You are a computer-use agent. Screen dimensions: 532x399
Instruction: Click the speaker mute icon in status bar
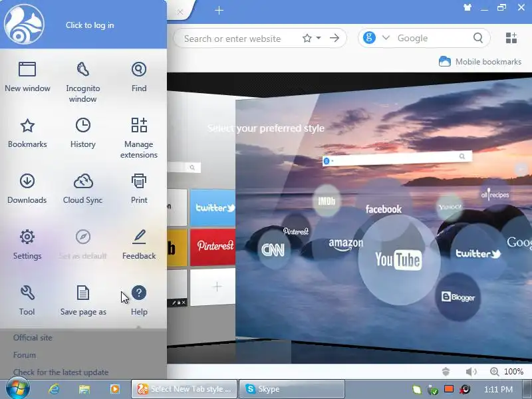[471, 372]
